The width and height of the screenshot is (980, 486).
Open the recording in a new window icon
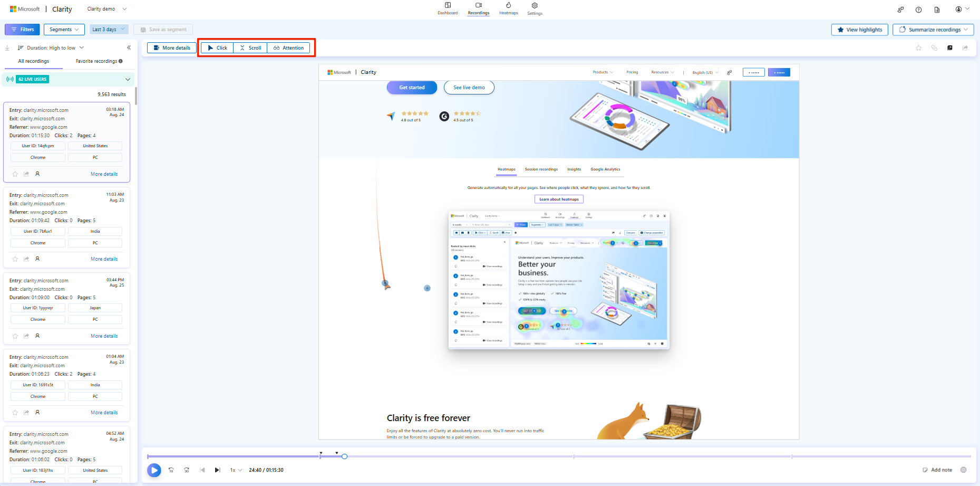[x=950, y=47]
